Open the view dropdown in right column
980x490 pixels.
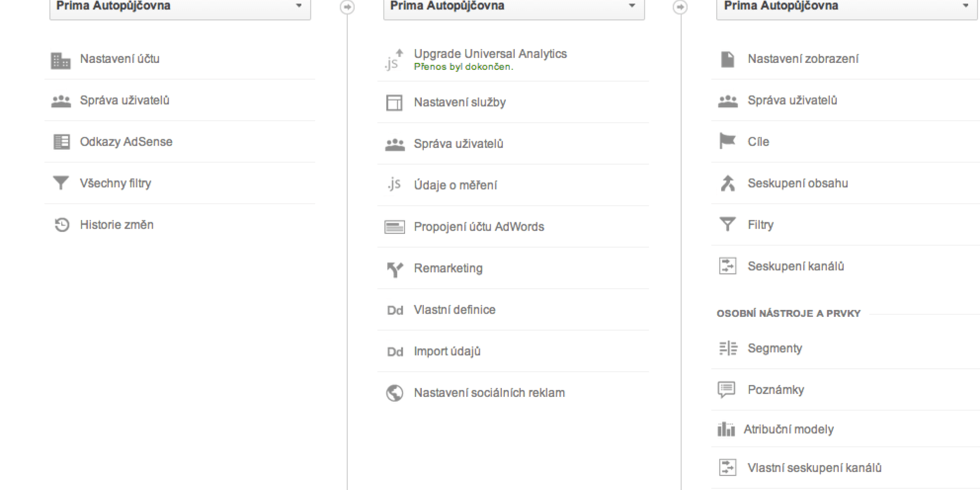[x=847, y=7]
